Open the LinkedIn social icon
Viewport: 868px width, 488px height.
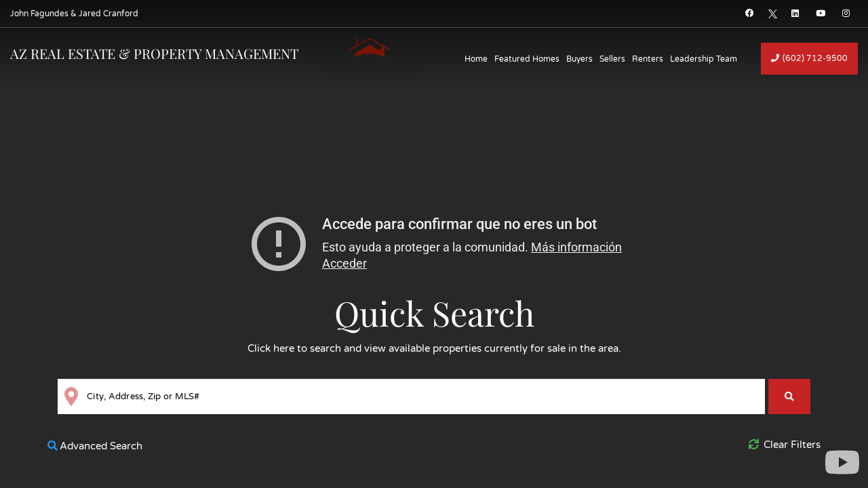tap(795, 14)
